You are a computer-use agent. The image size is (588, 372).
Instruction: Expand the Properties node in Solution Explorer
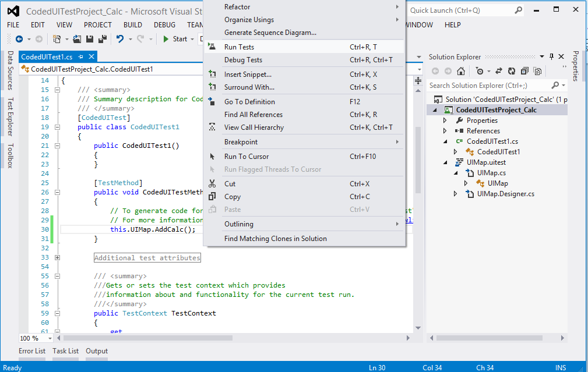[445, 121]
